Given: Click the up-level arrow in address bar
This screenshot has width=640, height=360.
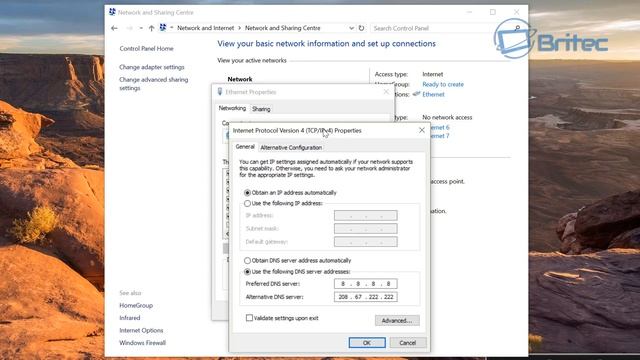Looking at the screenshot, I should tap(151, 28).
